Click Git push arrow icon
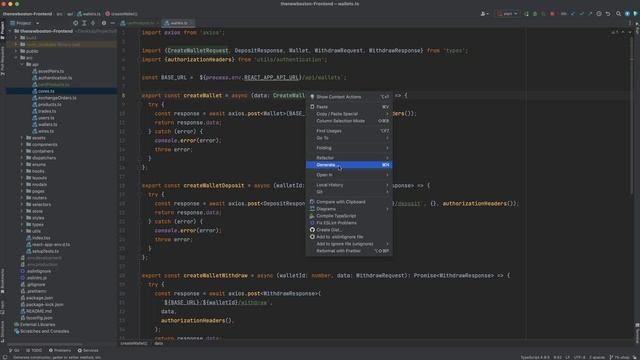 590,14
